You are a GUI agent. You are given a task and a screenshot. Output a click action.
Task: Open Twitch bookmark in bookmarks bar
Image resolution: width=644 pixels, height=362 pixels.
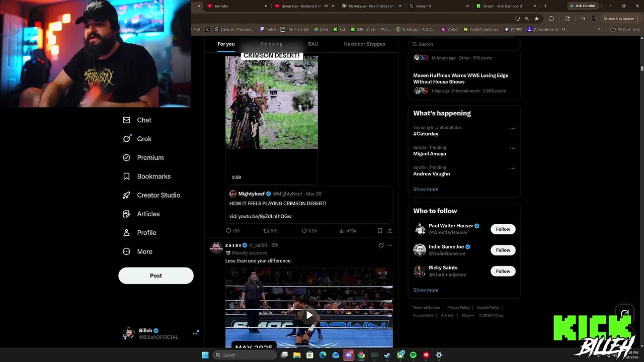pos(268,29)
